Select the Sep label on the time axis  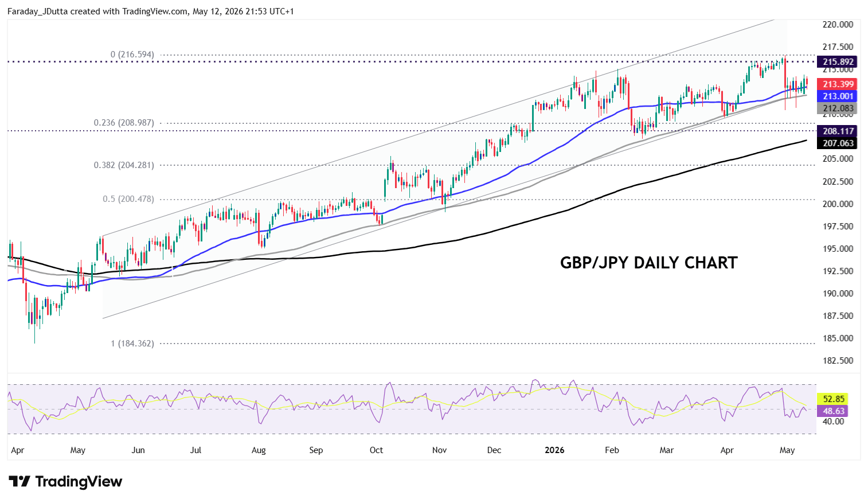[316, 450]
